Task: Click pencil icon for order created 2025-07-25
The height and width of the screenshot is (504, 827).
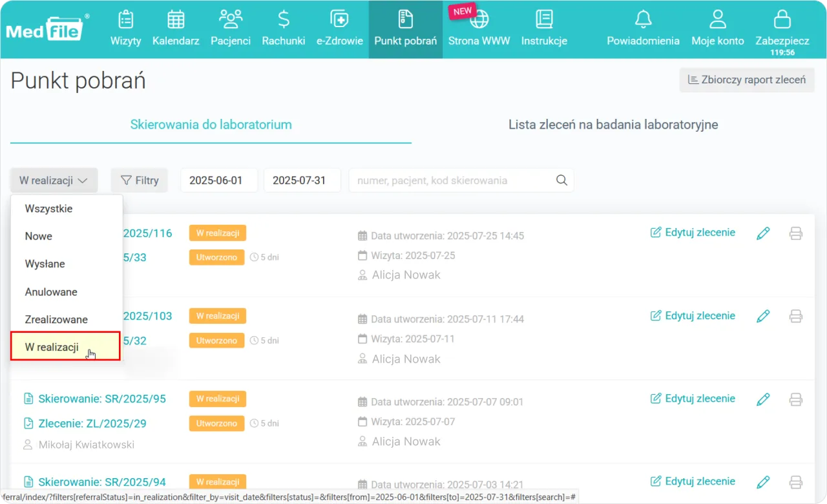Action: (x=763, y=233)
